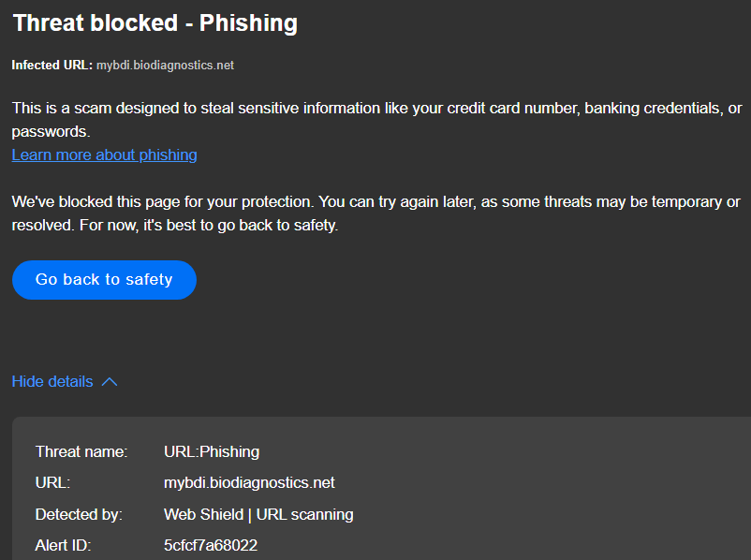Click the URL value in the details panel
The image size is (751, 560).
249,483
